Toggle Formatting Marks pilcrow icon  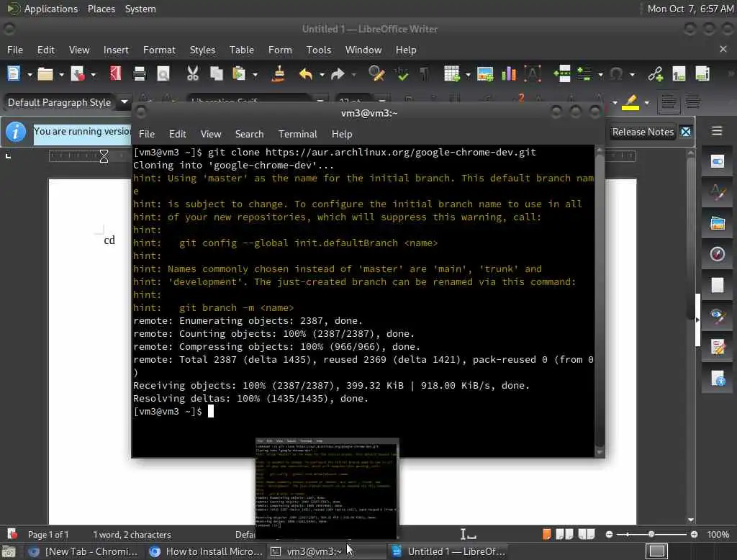[424, 74]
